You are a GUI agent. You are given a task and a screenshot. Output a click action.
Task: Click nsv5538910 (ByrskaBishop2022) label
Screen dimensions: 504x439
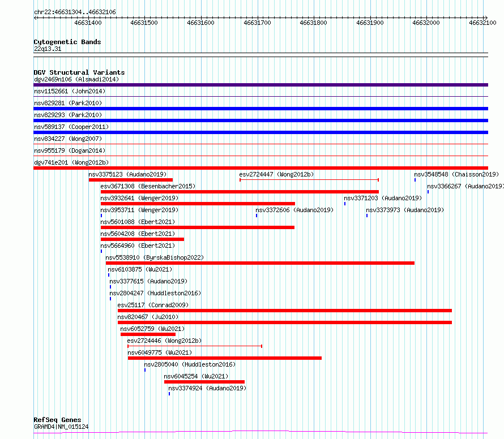(155, 257)
